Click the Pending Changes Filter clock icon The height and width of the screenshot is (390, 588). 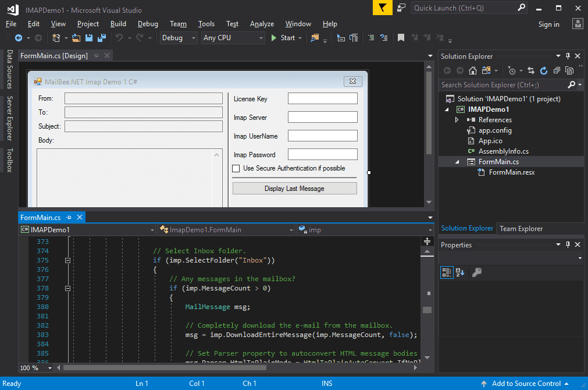coord(512,70)
